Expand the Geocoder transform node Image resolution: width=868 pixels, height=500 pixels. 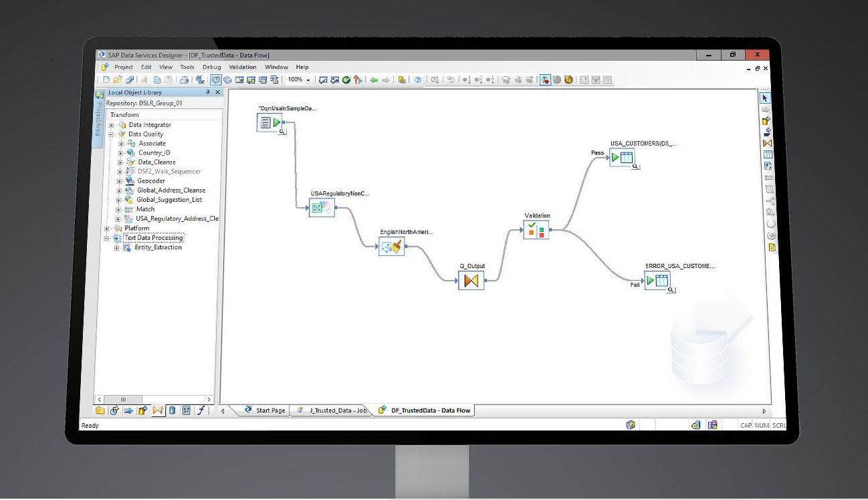tap(120, 181)
